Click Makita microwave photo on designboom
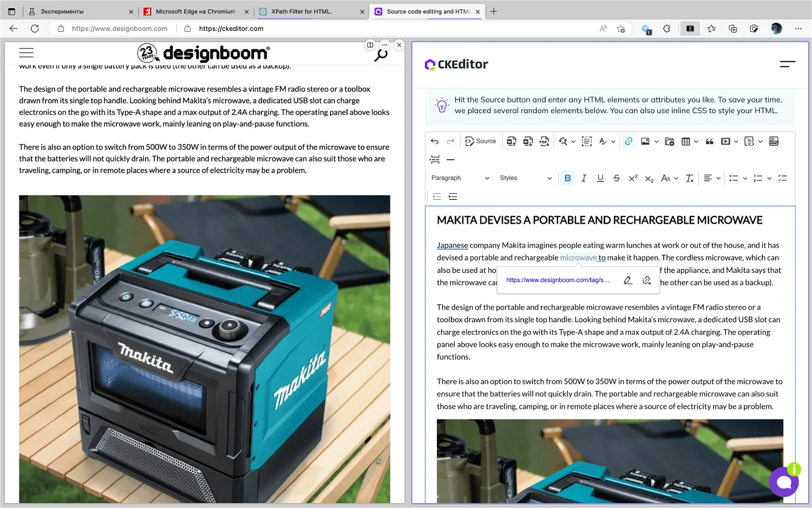The height and width of the screenshot is (508, 812). (x=205, y=349)
